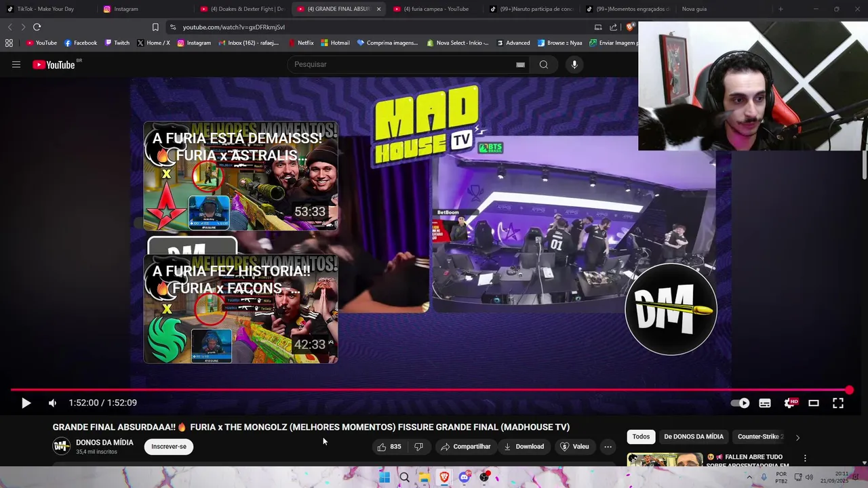The image size is (868, 488).
Task: Open options for FALLEN ABRE TUDO video
Action: 805,459
